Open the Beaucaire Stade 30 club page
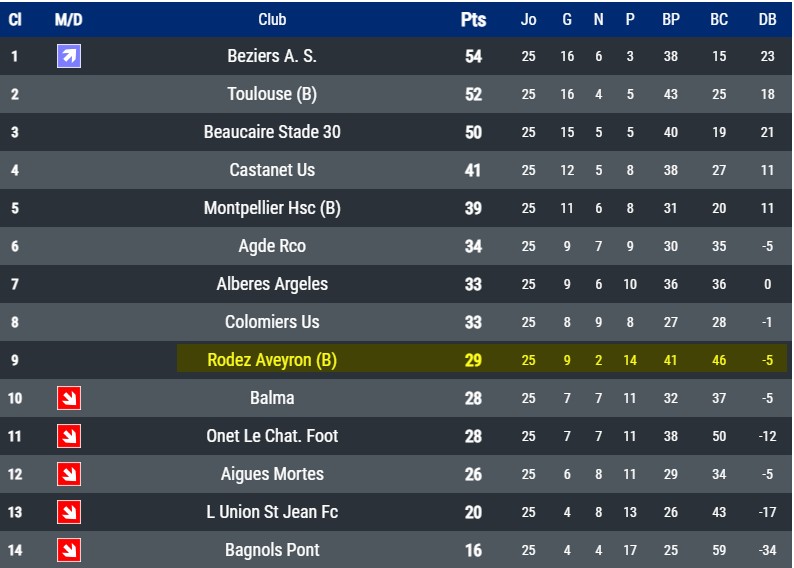 (x=272, y=132)
